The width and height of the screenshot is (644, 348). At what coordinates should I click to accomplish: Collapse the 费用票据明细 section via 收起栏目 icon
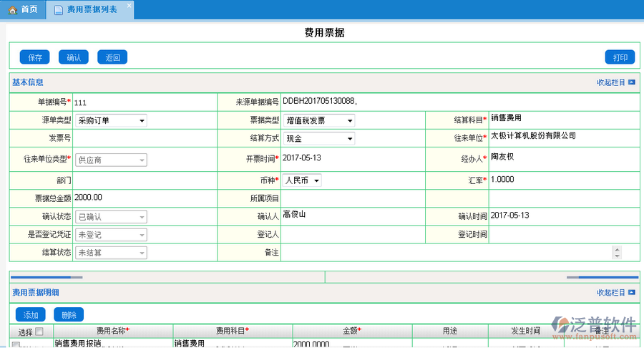point(631,293)
